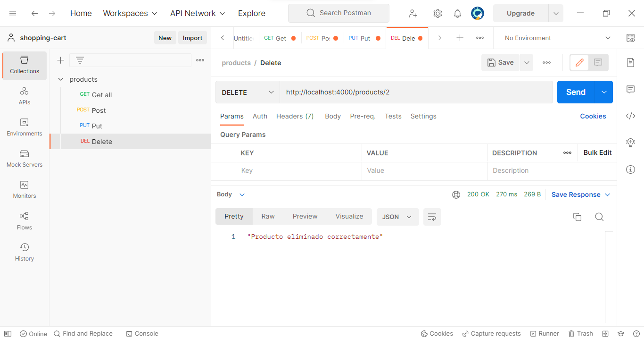
Task: Open the Runner from the status bar
Action: (x=545, y=333)
